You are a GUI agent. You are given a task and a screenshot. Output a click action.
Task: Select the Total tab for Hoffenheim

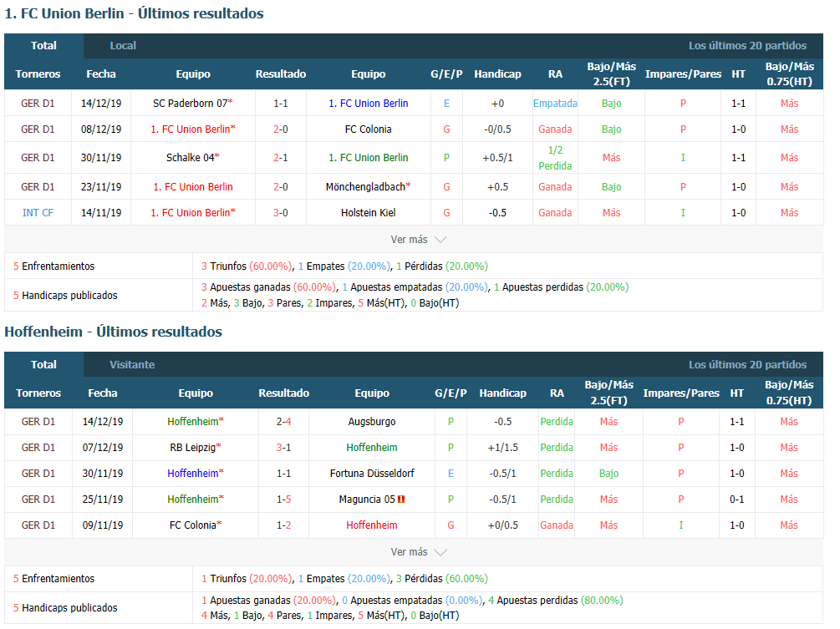pos(43,364)
